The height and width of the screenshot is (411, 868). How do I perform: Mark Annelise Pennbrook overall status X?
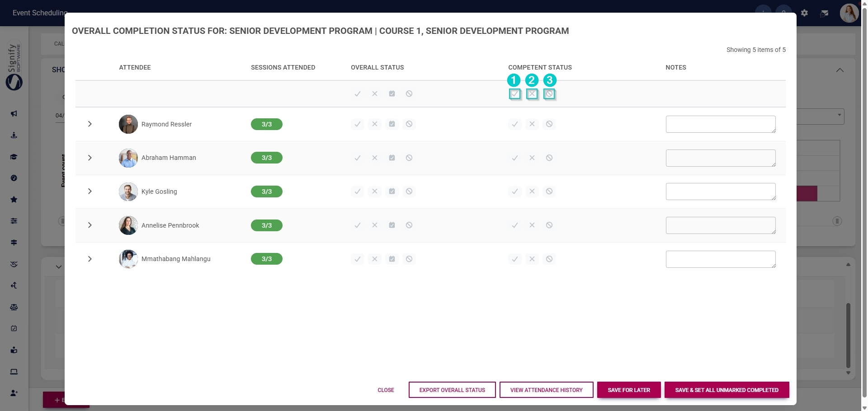tap(375, 225)
